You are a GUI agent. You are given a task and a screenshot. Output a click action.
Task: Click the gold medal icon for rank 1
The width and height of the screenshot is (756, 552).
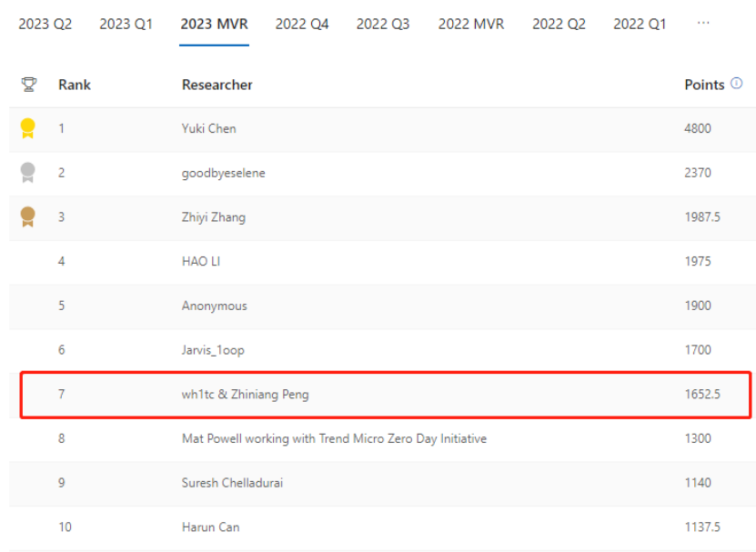coord(28,128)
